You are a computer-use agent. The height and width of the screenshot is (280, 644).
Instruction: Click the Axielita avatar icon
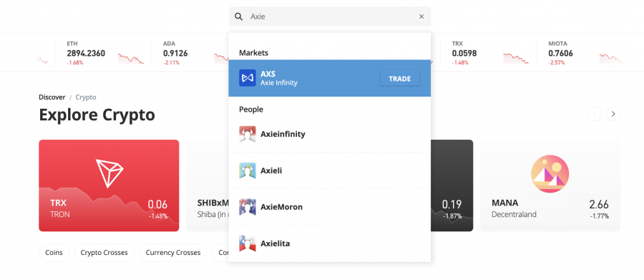click(248, 243)
